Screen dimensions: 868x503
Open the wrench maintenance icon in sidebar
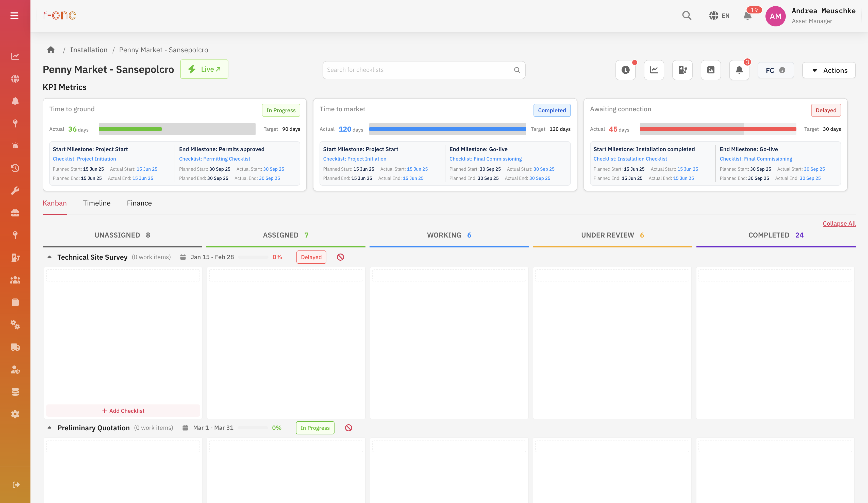15,191
